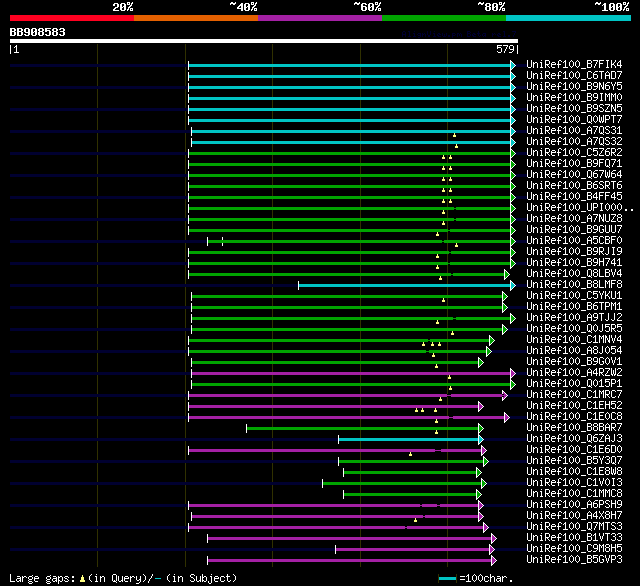Select the UniRef100_B9GUU7 label
The image size is (640, 586).
point(574,230)
